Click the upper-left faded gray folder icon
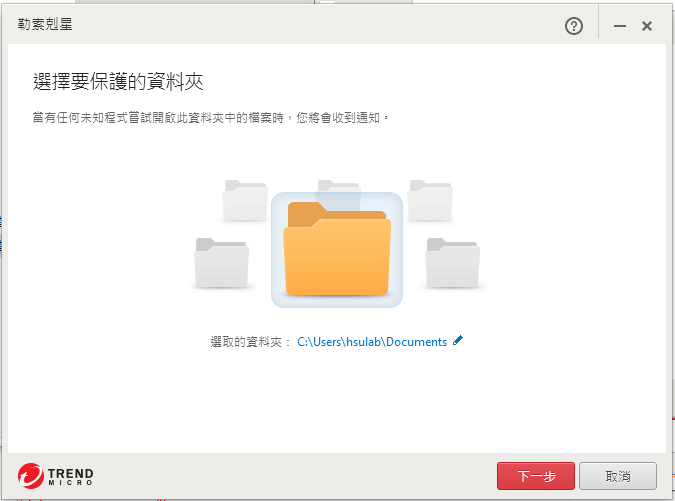The width and height of the screenshot is (675, 501). pyautogui.click(x=245, y=201)
